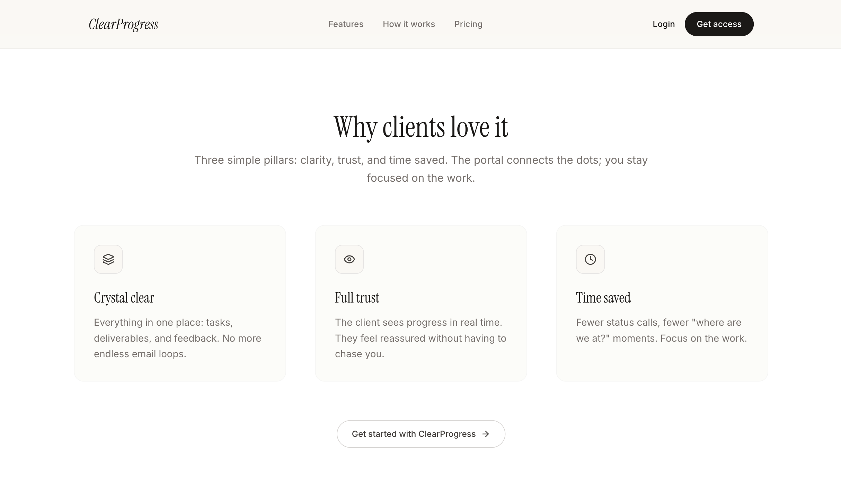Click the layers icon on the Crystal clear card

[x=108, y=259]
